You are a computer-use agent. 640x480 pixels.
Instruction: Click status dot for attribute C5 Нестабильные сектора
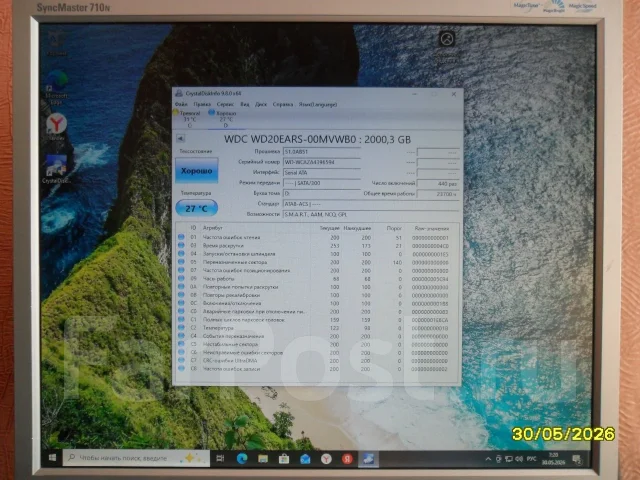coord(181,344)
